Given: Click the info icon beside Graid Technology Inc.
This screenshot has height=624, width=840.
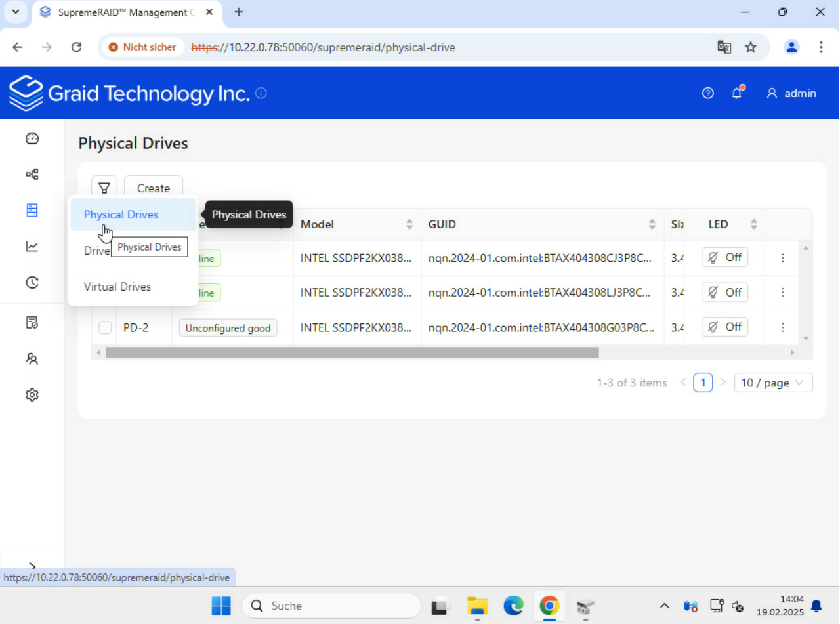Looking at the screenshot, I should click(x=261, y=93).
